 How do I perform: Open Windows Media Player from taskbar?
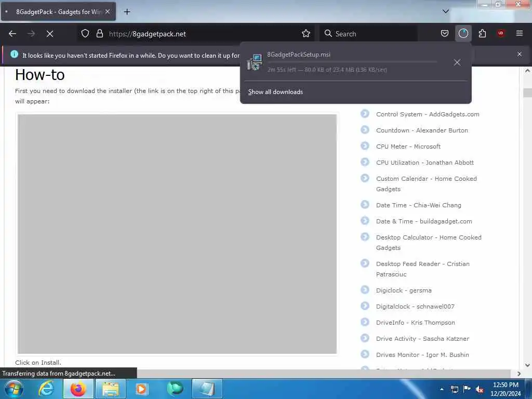point(142,389)
